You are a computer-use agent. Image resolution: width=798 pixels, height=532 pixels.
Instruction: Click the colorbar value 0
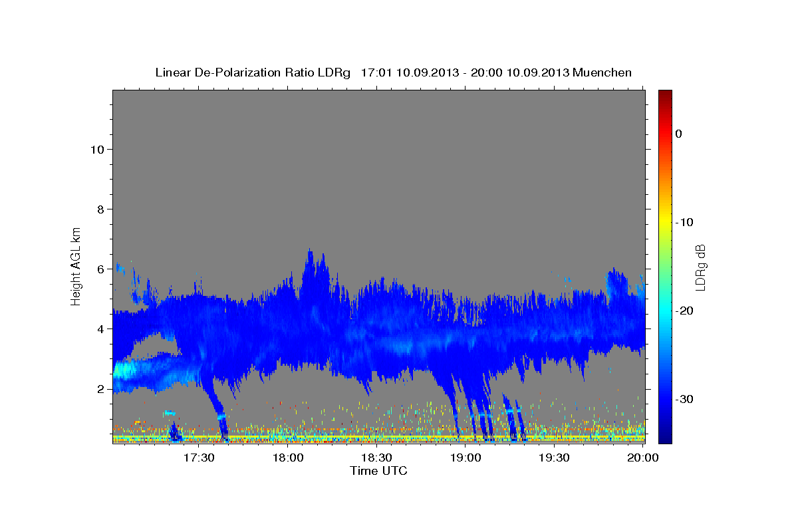[x=679, y=134]
